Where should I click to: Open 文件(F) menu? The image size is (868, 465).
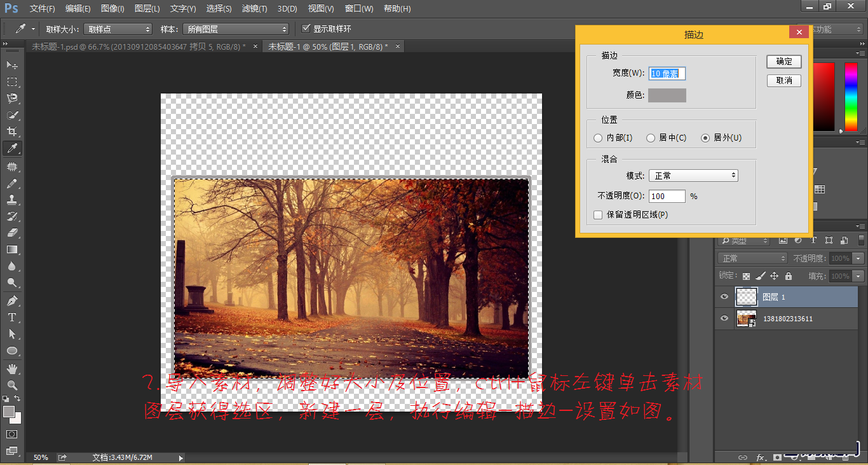(42, 9)
